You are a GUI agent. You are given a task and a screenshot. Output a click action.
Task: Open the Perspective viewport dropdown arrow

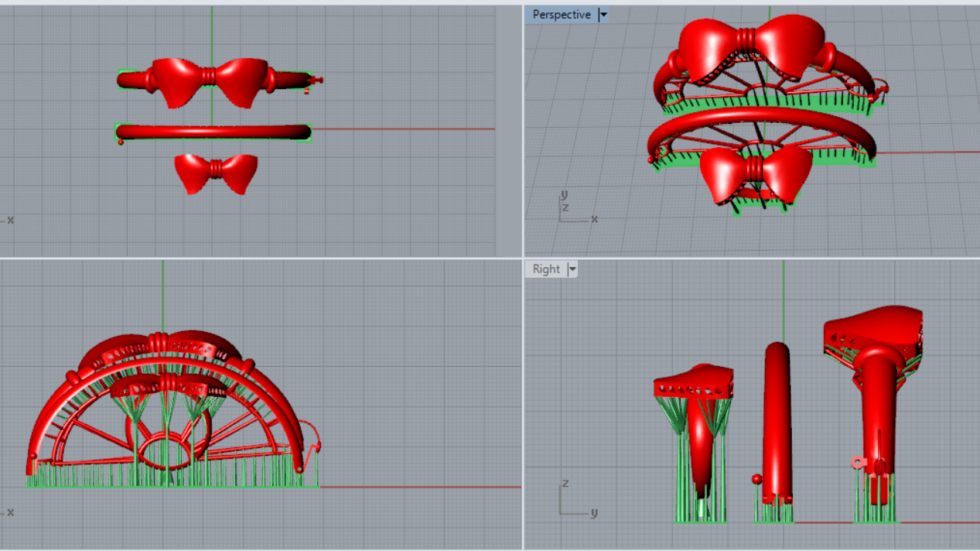coord(603,15)
